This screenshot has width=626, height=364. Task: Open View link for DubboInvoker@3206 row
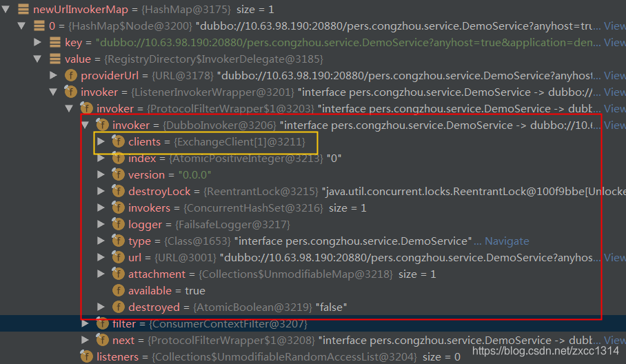pyautogui.click(x=615, y=125)
